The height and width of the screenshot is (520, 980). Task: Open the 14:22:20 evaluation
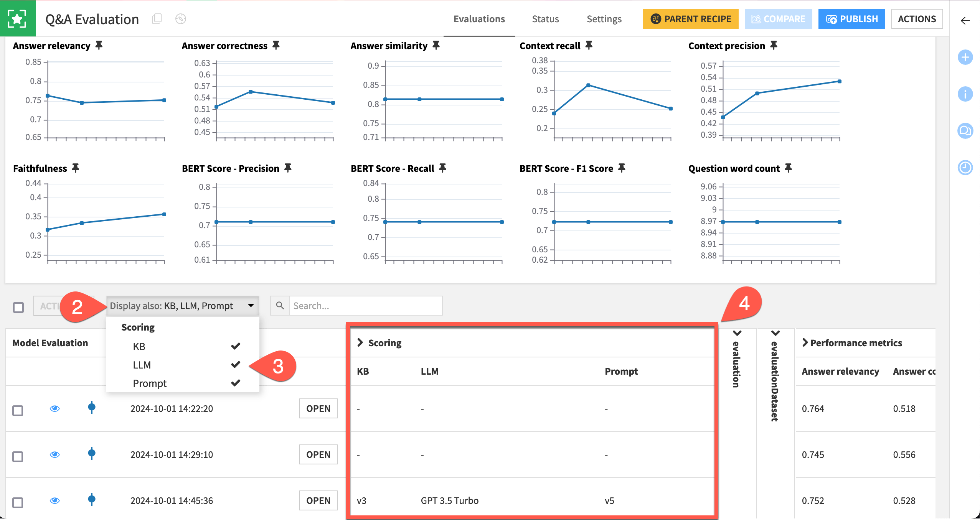point(318,408)
